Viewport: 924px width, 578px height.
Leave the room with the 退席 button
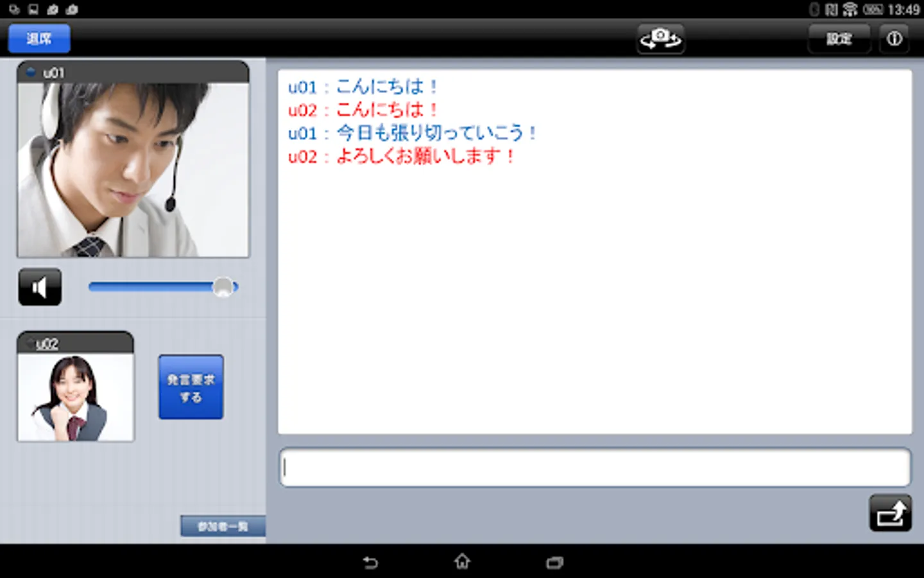pyautogui.click(x=39, y=39)
